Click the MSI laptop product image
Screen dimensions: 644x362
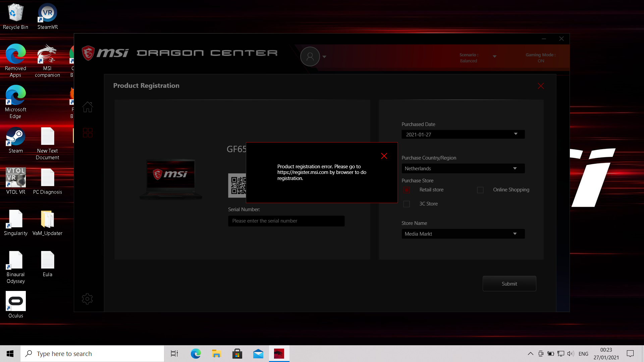coord(171,179)
